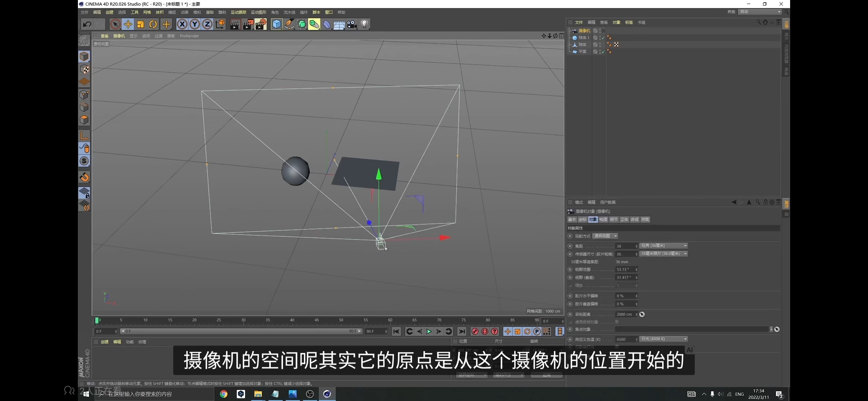Switch to the 物理 tab in camera attributes
868x401 pixels.
[603, 219]
